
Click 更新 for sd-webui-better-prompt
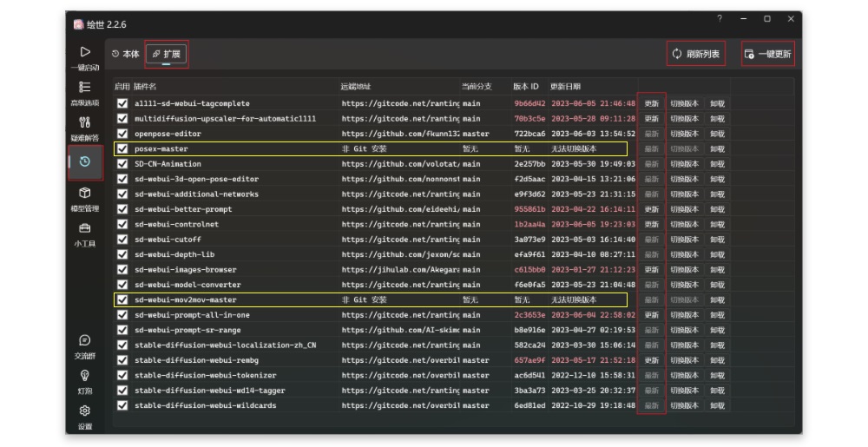click(652, 209)
